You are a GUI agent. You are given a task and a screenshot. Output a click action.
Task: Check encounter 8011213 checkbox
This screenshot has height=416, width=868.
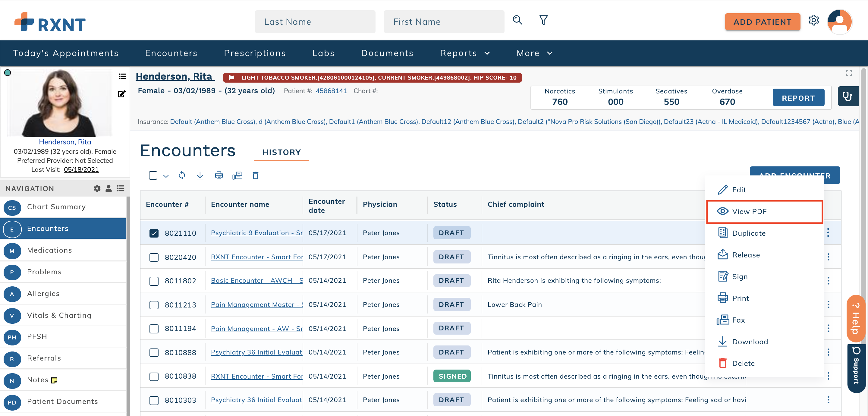click(154, 305)
